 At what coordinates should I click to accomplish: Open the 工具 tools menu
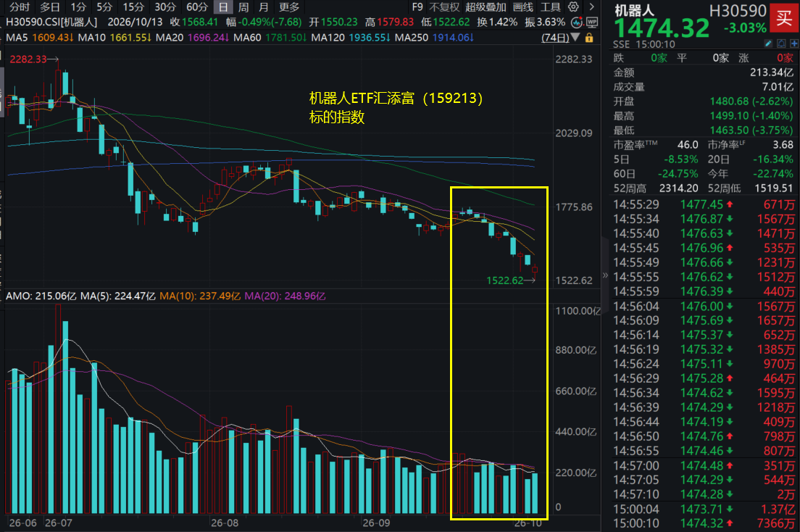551,7
